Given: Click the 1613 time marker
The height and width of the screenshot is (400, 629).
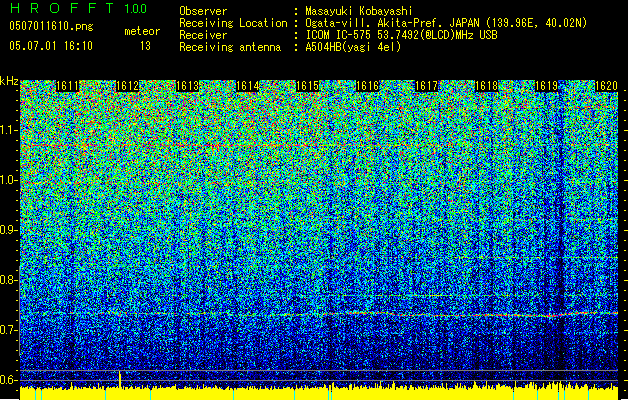Looking at the screenshot, I should [187, 86].
